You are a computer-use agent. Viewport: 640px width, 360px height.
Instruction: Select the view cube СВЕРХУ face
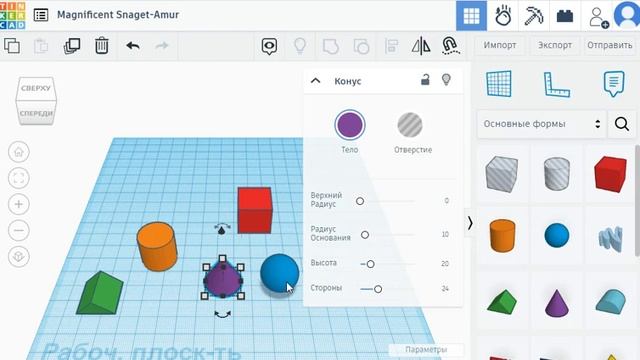(36, 88)
